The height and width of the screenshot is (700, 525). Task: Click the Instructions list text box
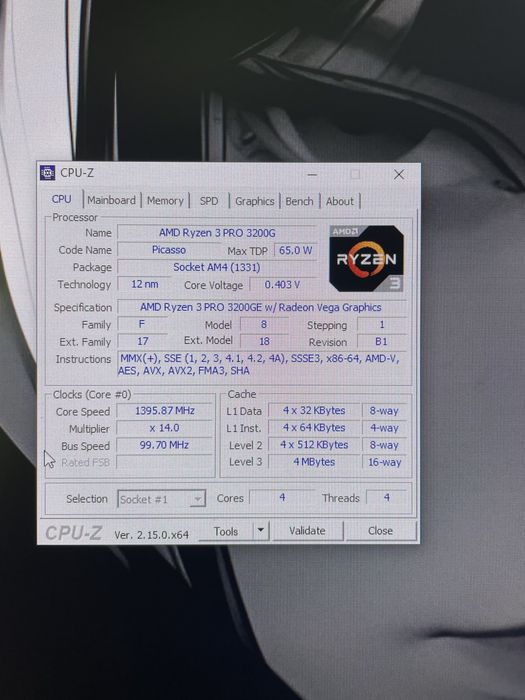(x=262, y=364)
